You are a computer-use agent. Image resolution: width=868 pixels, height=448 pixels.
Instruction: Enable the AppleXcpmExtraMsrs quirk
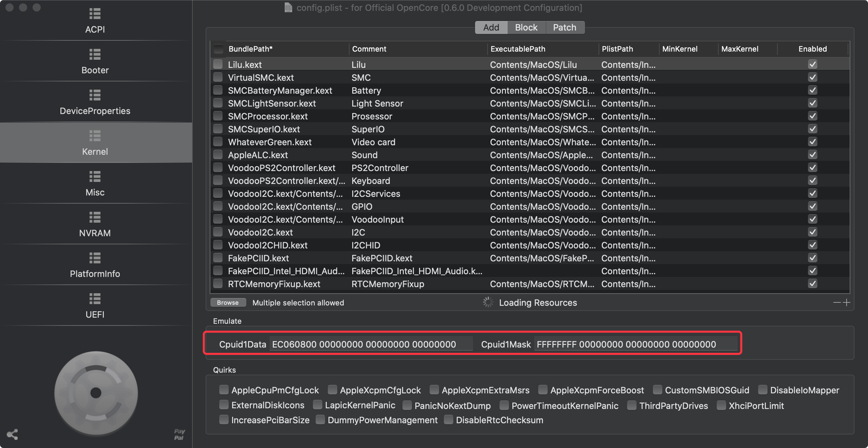click(434, 390)
